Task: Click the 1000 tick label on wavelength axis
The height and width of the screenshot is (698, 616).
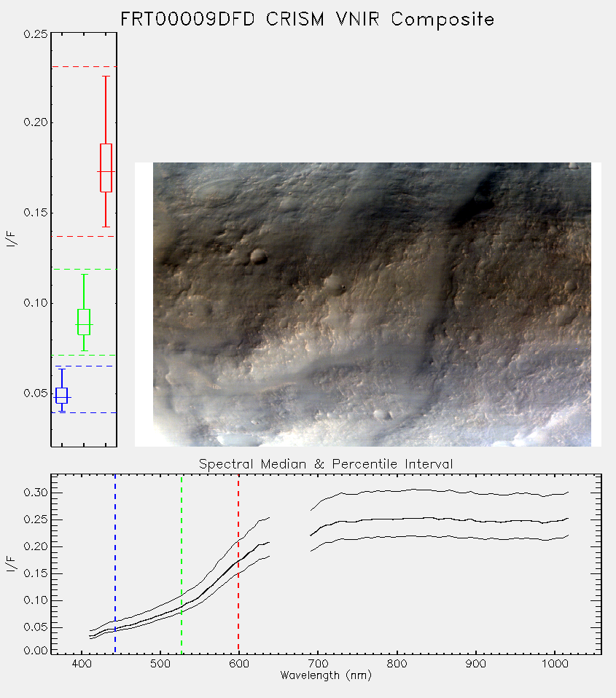Action: click(x=555, y=664)
